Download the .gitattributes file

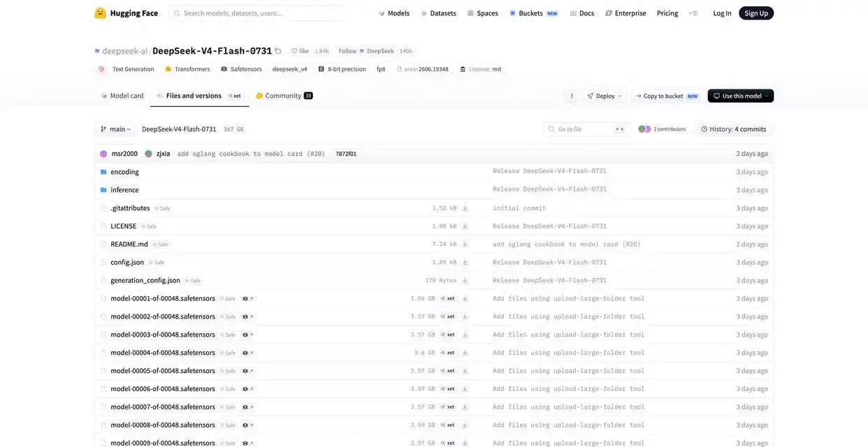[465, 208]
